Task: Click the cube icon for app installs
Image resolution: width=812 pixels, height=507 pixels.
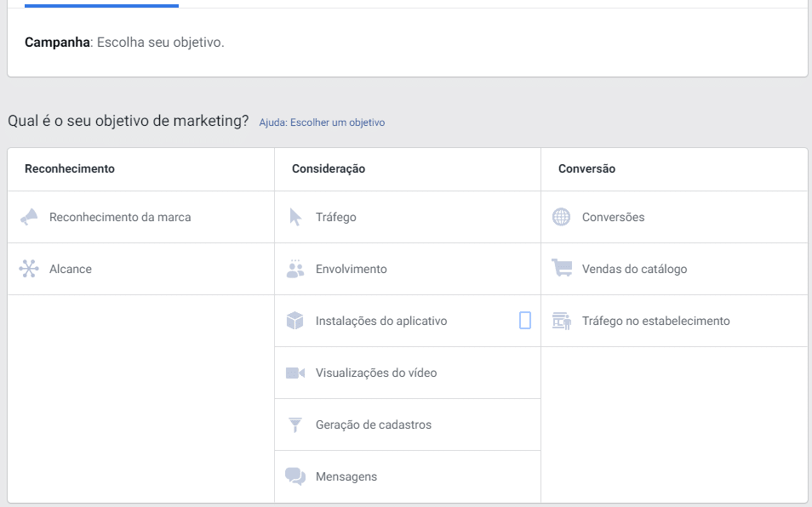Action: (x=294, y=321)
